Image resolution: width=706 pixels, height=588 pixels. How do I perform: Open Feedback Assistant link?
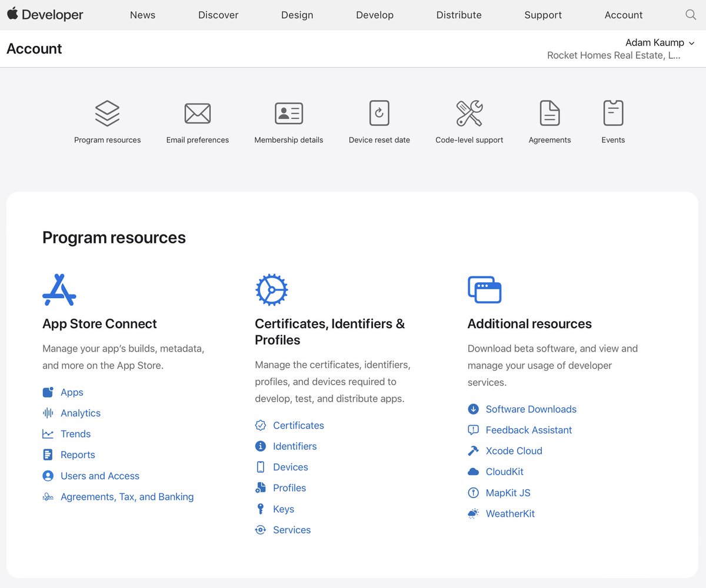(x=529, y=430)
